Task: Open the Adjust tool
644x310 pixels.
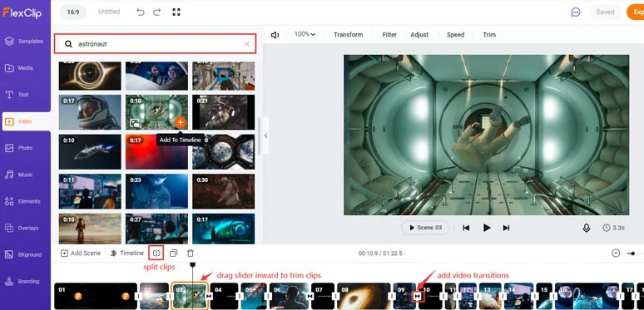Action: tap(419, 35)
